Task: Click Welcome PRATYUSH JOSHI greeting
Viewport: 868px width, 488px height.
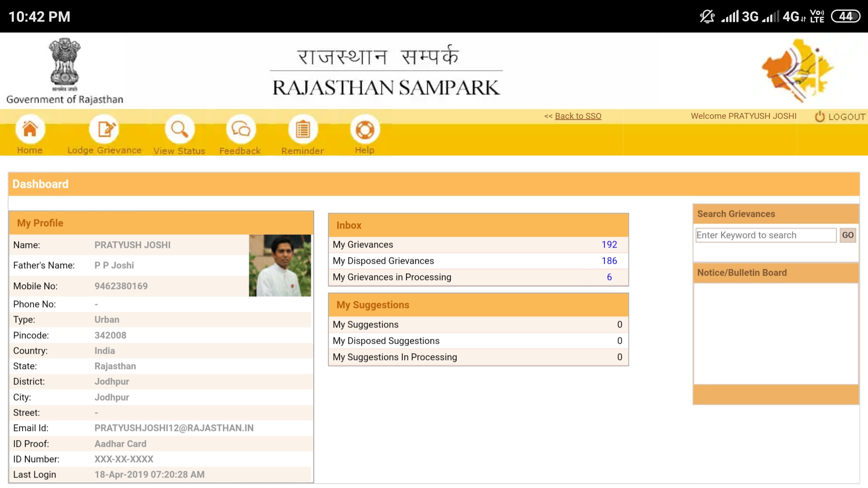Action: click(743, 116)
